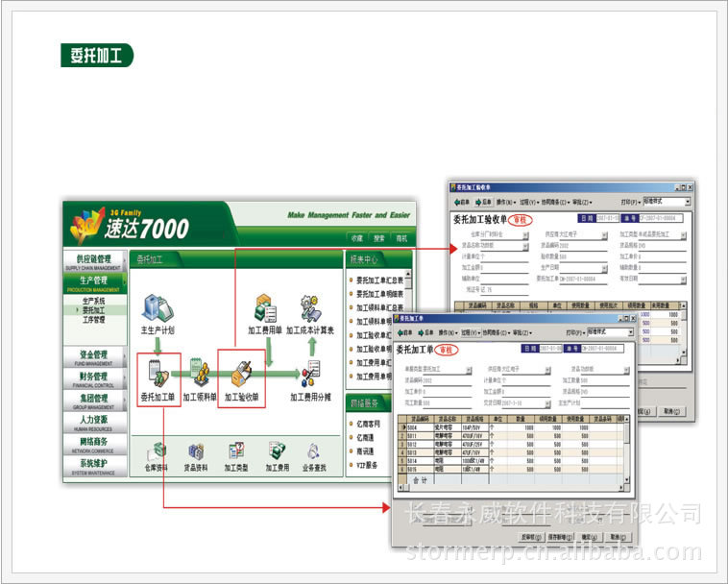Click previous record arrow in 委托加工验收单 window

(x=462, y=203)
